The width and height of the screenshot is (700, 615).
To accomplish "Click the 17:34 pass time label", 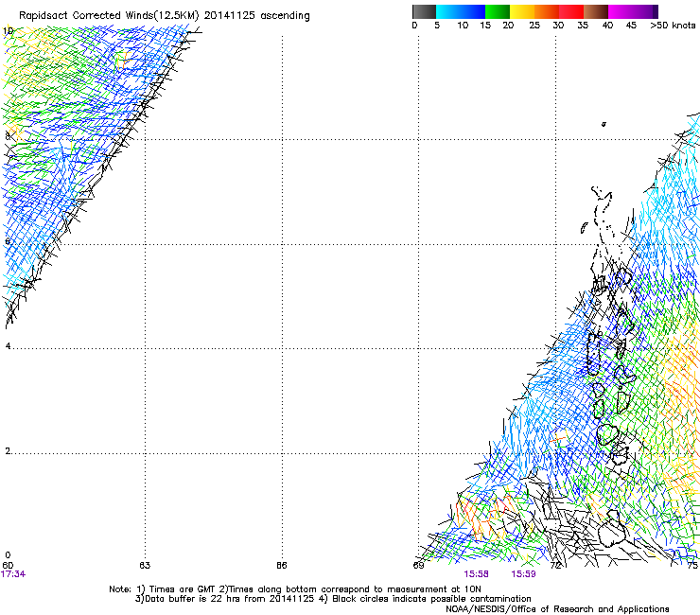I will pyautogui.click(x=13, y=574).
